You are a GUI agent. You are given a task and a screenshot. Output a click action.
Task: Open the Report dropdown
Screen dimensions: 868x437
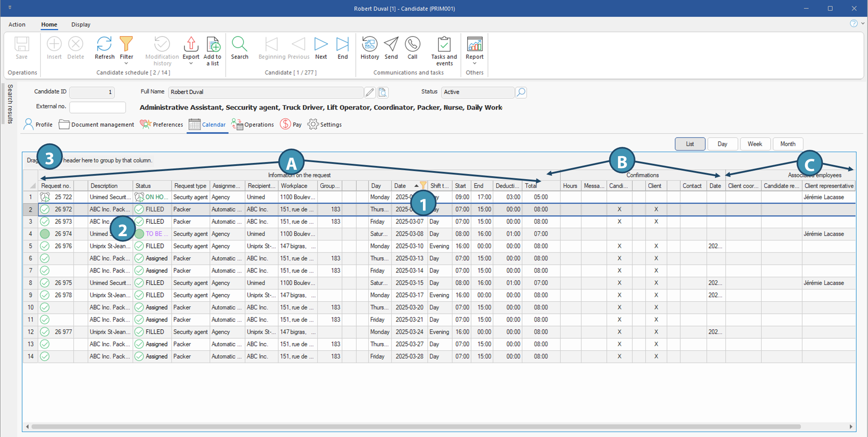[474, 63]
